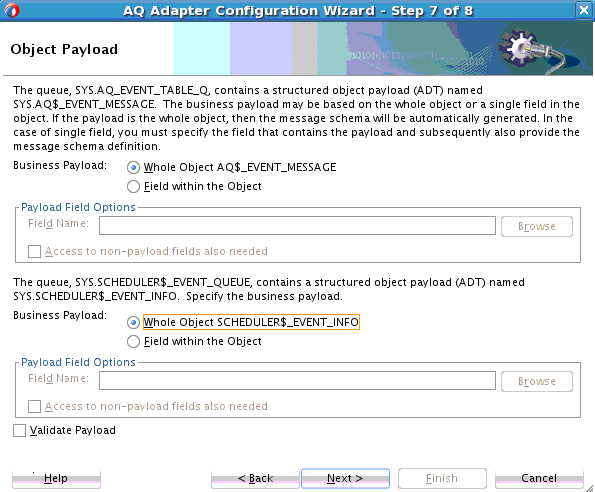Enable the Validate Payload checkbox

click(19, 431)
